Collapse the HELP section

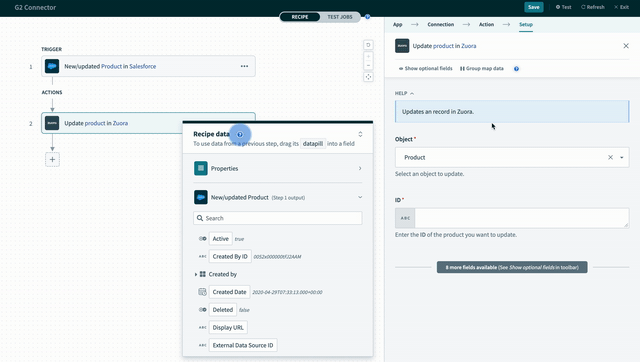[404, 93]
